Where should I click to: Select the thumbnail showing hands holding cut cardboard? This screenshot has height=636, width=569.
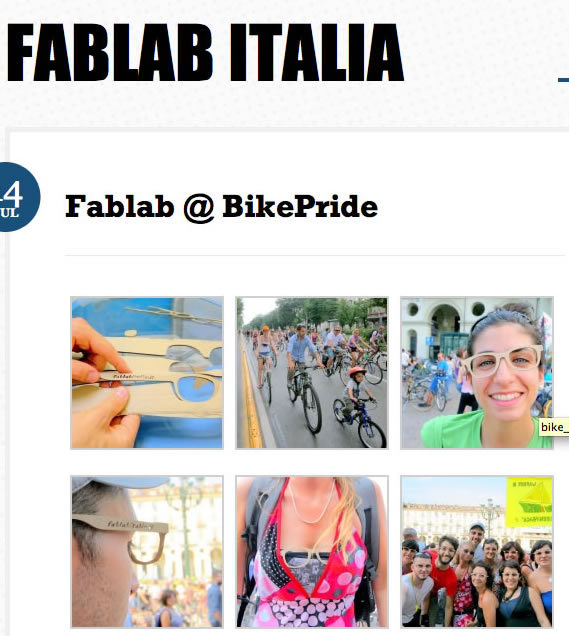(147, 373)
